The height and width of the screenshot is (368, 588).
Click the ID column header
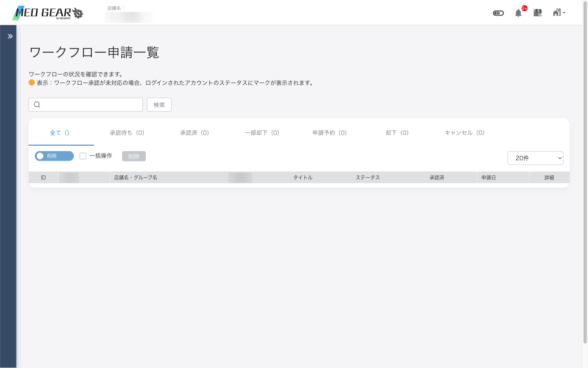tap(43, 177)
